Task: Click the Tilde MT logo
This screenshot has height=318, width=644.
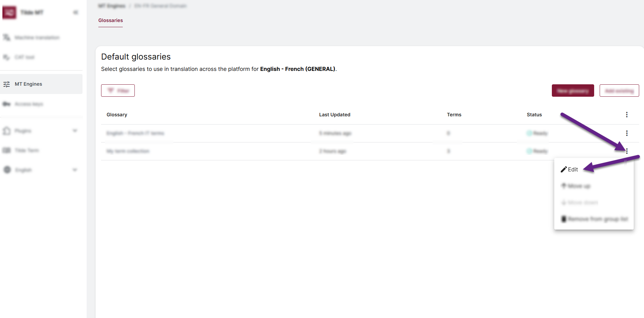Action: click(10, 12)
